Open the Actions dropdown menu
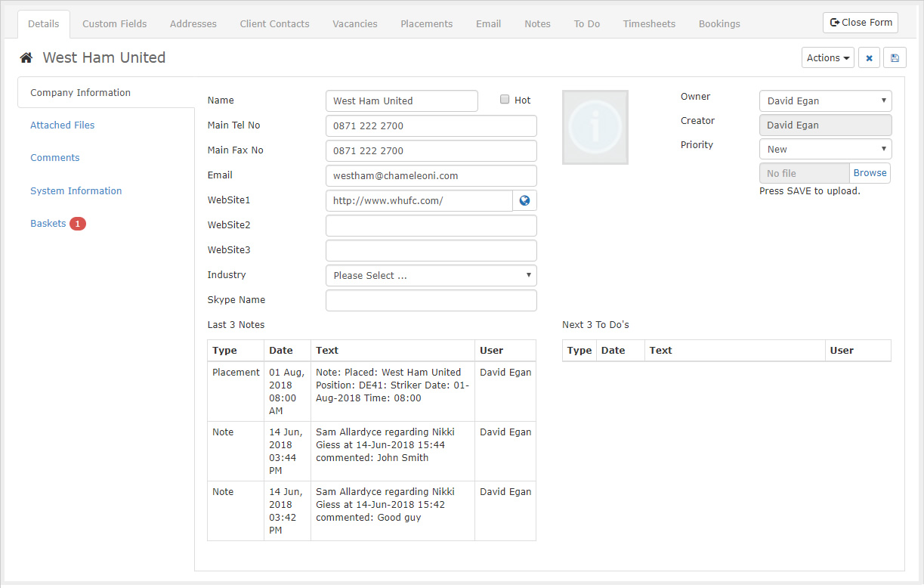This screenshot has width=924, height=588. 828,58
